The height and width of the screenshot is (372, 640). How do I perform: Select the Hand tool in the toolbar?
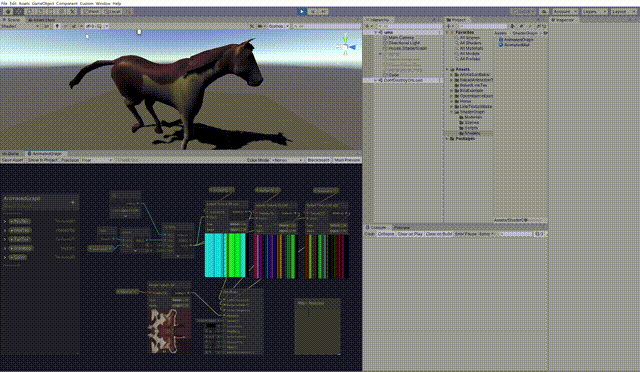tap(8, 12)
